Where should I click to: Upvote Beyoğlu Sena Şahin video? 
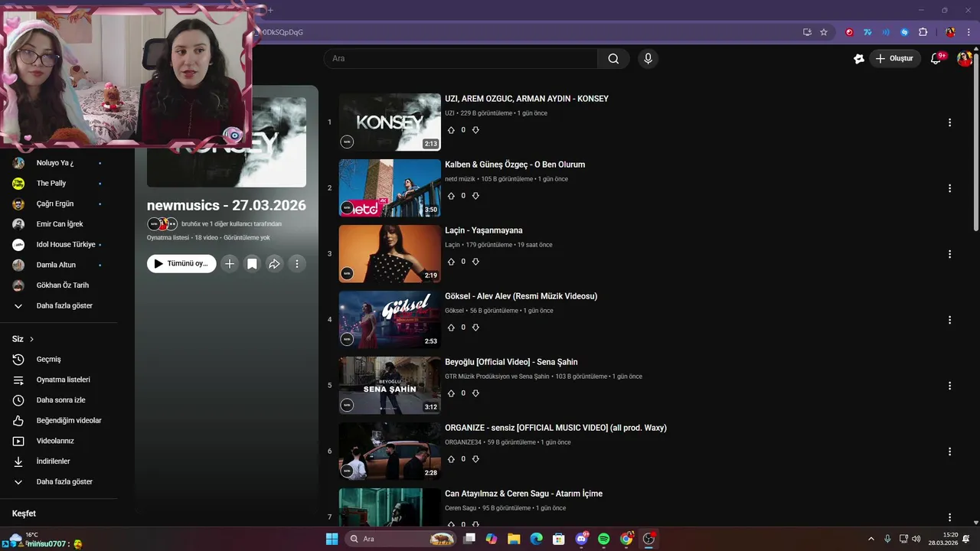(x=451, y=393)
